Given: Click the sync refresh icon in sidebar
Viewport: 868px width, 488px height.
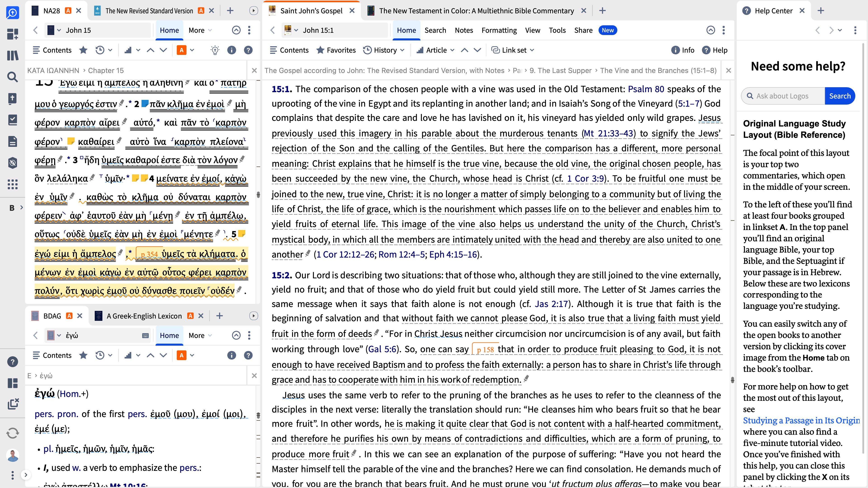Looking at the screenshot, I should click(12, 433).
